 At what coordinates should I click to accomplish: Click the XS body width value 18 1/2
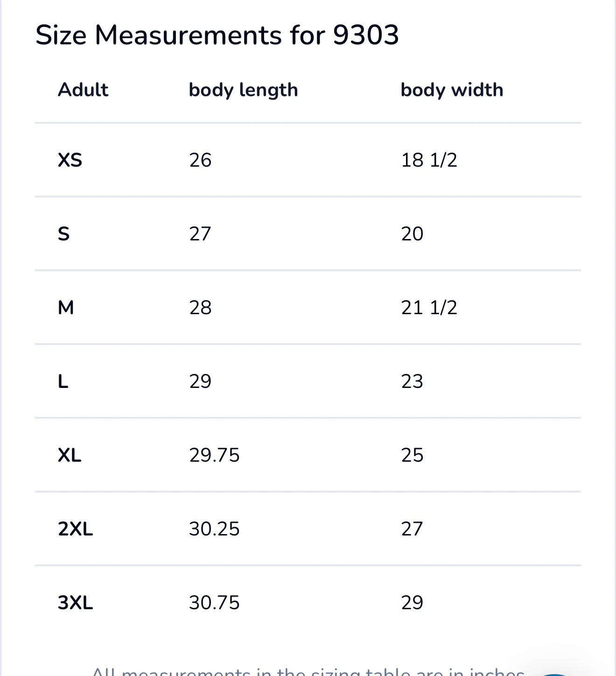429,160
